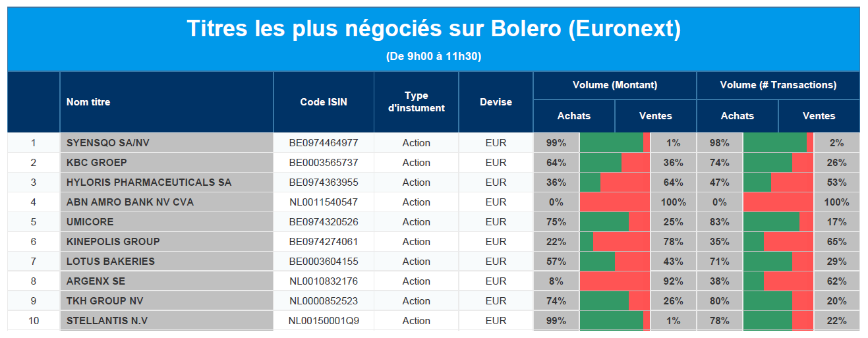This screenshot has width=868, height=338.
Task: Select ISIN code BE0974363955
Action: coord(323,183)
